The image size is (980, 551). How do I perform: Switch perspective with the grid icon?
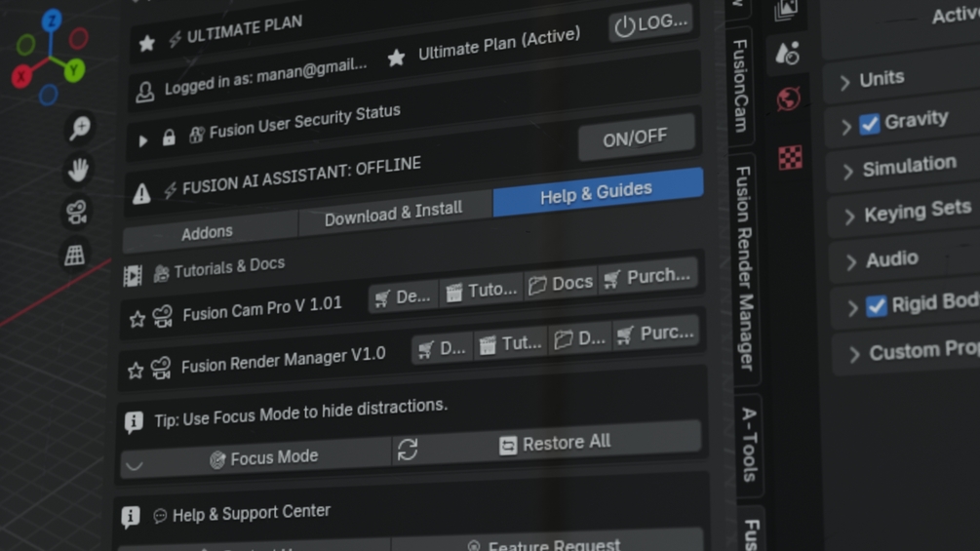pos(74,255)
